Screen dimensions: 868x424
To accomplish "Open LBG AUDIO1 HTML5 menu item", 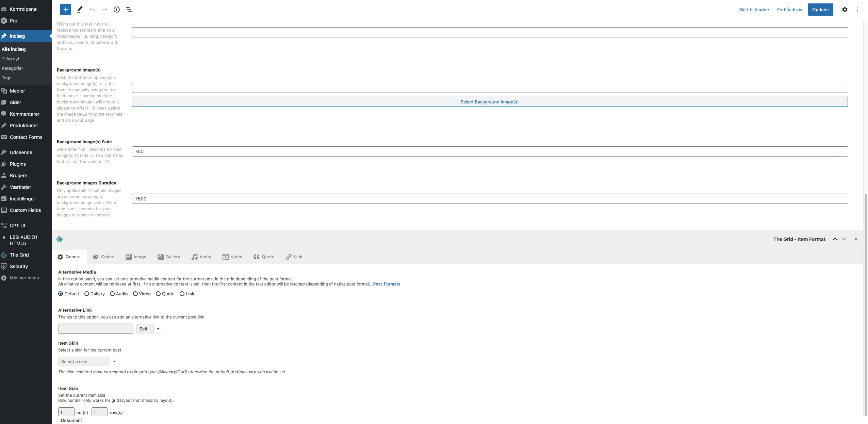I will tap(23, 240).
